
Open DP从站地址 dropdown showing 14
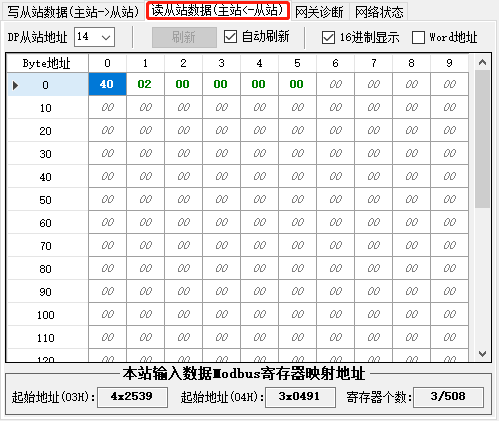(95, 37)
